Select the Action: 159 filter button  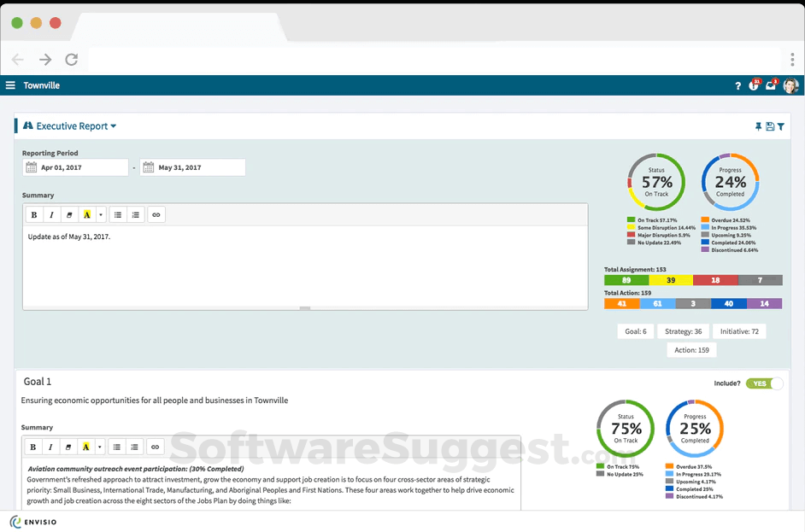point(690,349)
